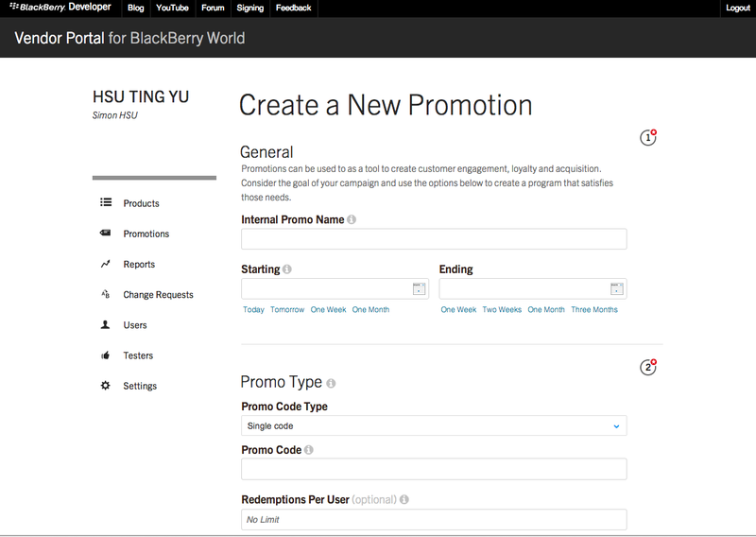Open the Starting date calendar picker
This screenshot has width=756, height=537.
pos(419,288)
